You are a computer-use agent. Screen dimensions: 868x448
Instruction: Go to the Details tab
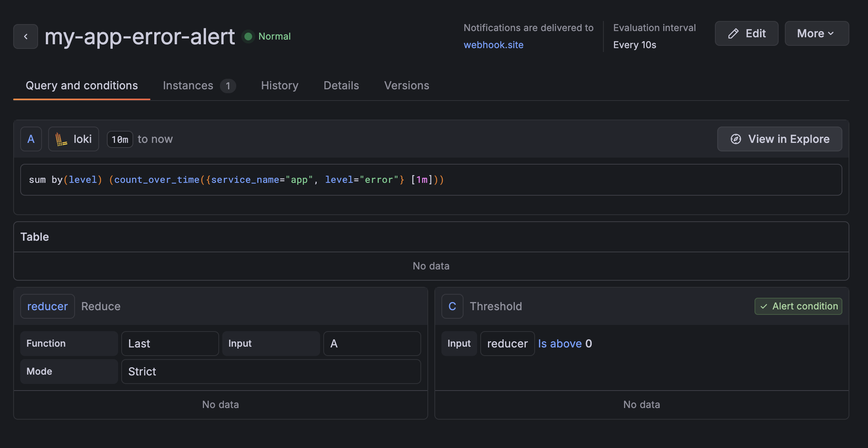[341, 86]
